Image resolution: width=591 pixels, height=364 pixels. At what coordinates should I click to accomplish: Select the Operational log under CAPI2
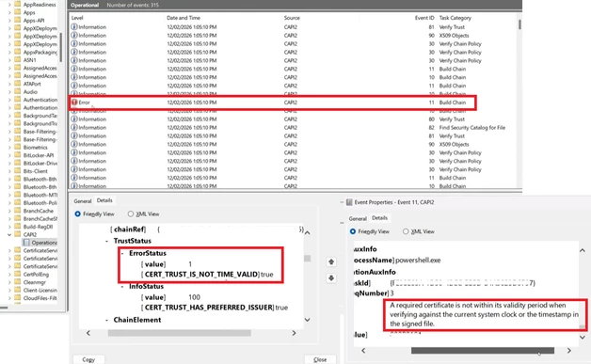tap(44, 243)
